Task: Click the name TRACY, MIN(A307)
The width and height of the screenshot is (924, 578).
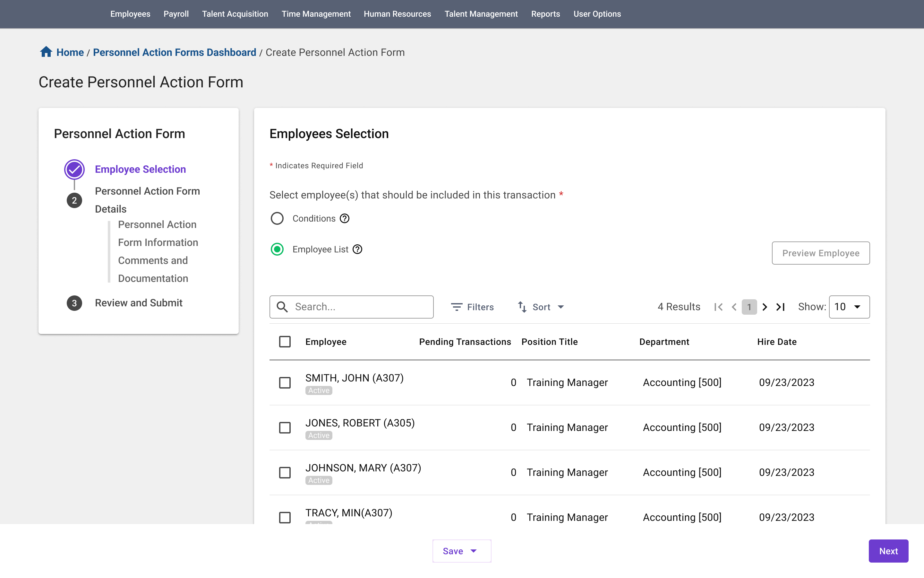Action: pos(349,513)
